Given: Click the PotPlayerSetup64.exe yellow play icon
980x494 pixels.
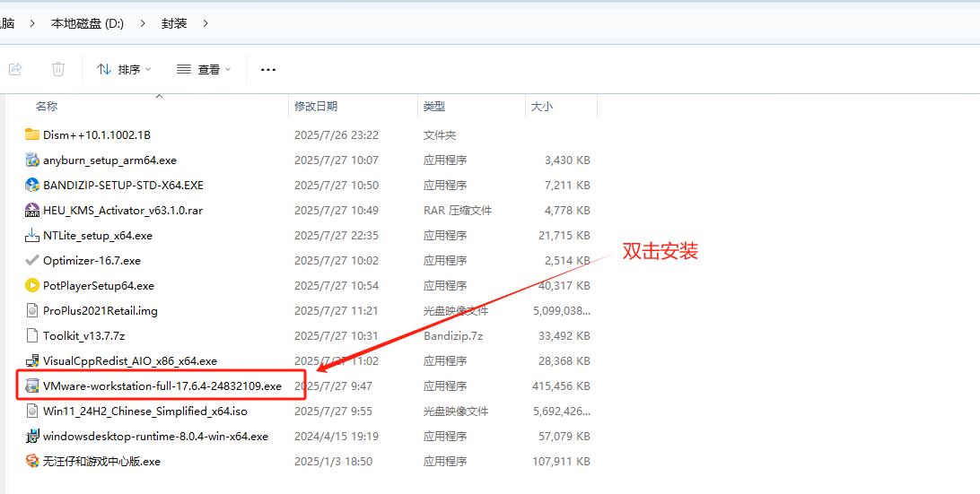Looking at the screenshot, I should pos(32,285).
